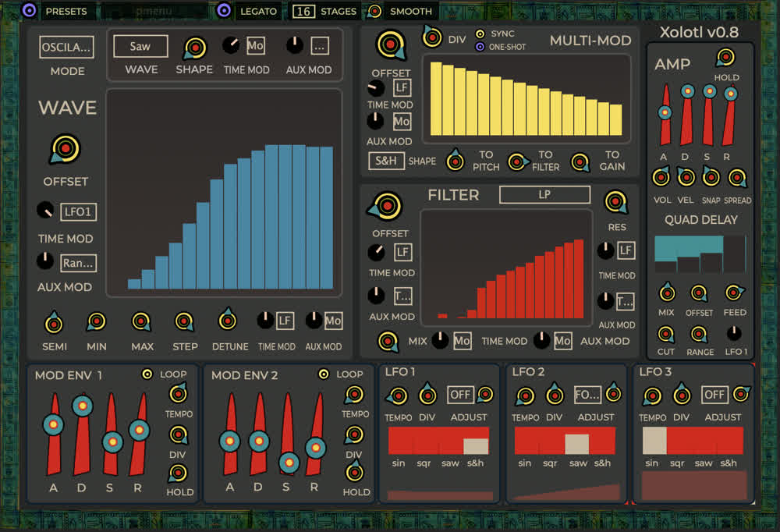Click the STAGES number field 16
This screenshot has width=780, height=532.
303,11
